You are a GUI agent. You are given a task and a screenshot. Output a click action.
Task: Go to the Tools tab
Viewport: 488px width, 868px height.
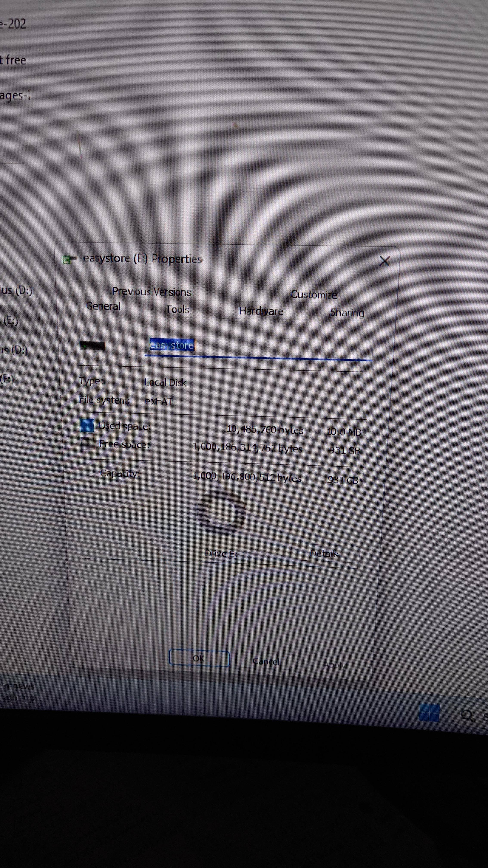(x=178, y=309)
